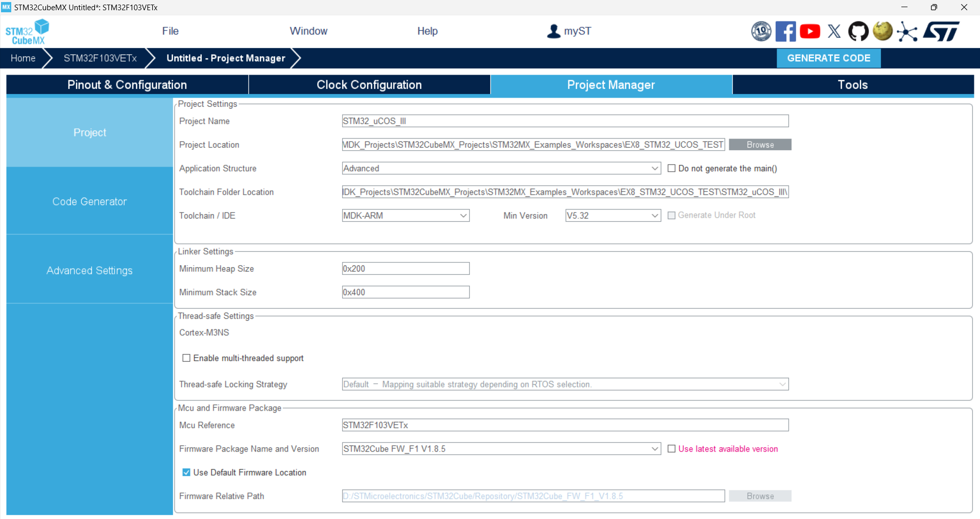
Task: Open the Window menu
Action: 308,31
